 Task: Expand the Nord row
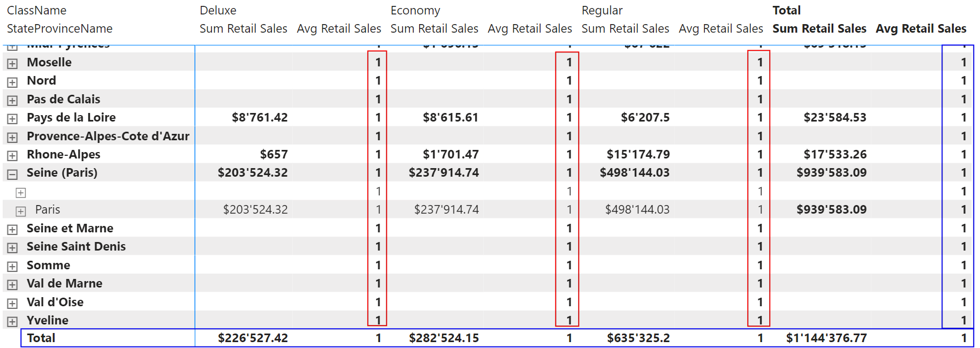click(x=12, y=82)
